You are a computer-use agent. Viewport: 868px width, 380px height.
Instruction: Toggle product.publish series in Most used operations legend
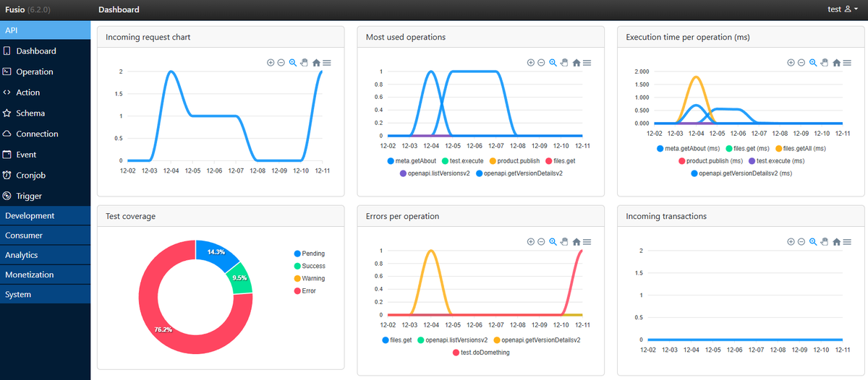515,161
